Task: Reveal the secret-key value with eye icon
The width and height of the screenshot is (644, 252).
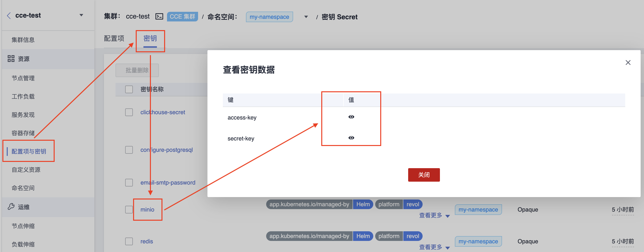Action: (x=351, y=138)
